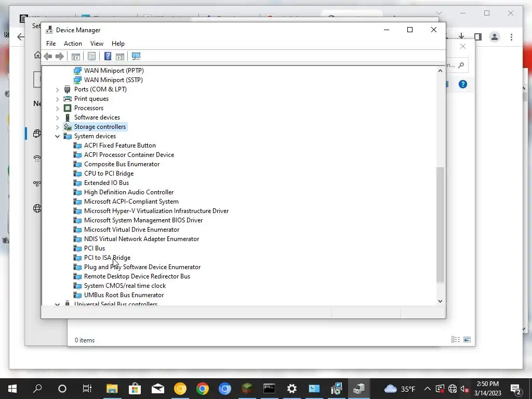Open Command Prompt from the taskbar

click(x=269, y=389)
